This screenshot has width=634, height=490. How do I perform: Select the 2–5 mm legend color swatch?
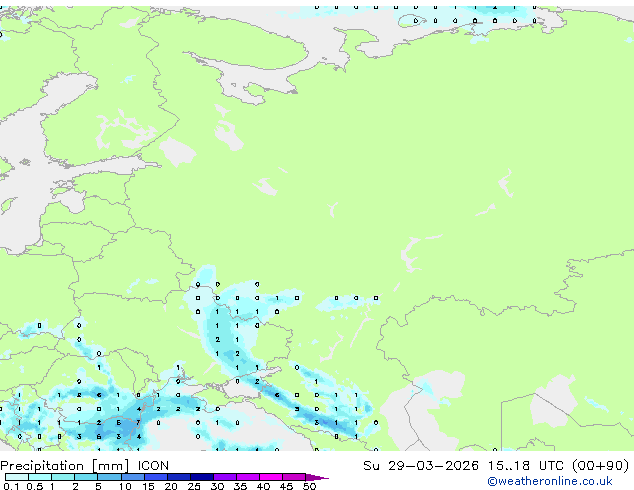click(86, 477)
